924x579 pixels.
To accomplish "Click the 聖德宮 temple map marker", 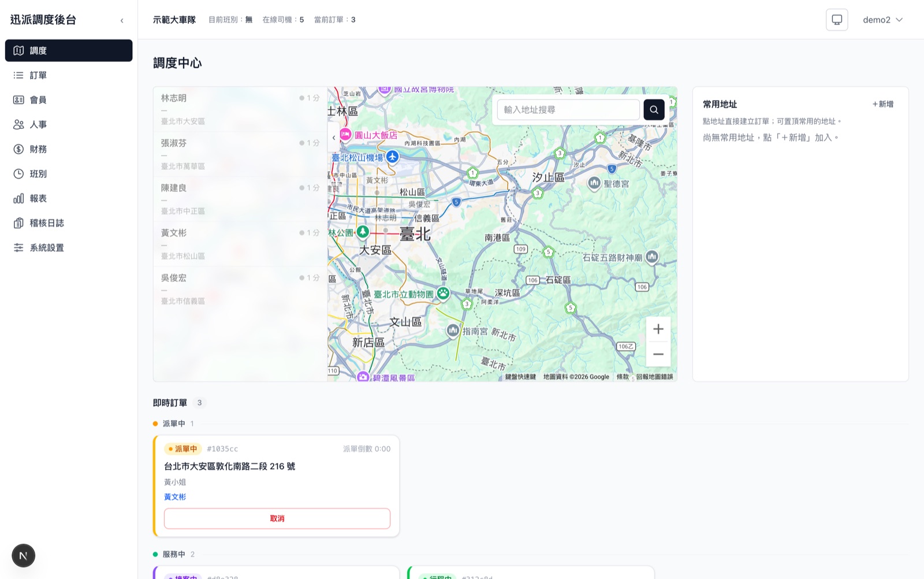I will tap(594, 183).
